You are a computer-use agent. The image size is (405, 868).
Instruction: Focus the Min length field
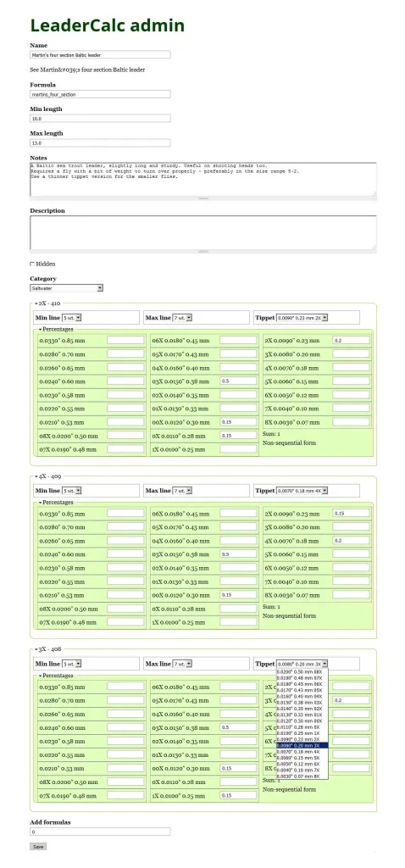point(100,119)
